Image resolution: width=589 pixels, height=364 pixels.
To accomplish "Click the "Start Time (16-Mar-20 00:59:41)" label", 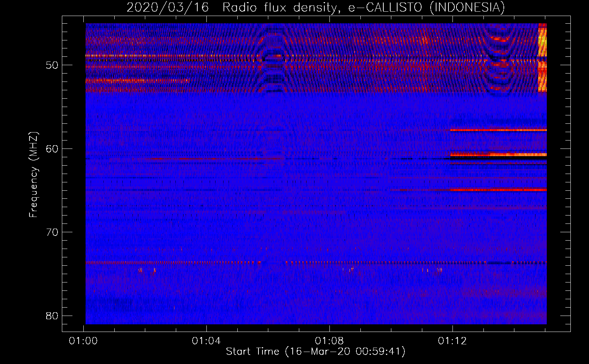I will point(316,352).
